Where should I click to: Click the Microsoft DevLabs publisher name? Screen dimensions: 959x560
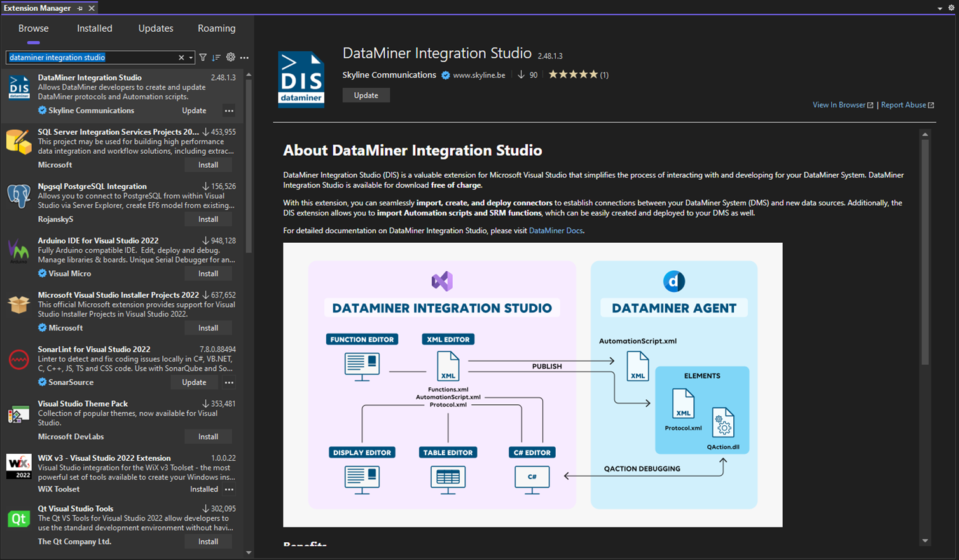pyautogui.click(x=71, y=437)
